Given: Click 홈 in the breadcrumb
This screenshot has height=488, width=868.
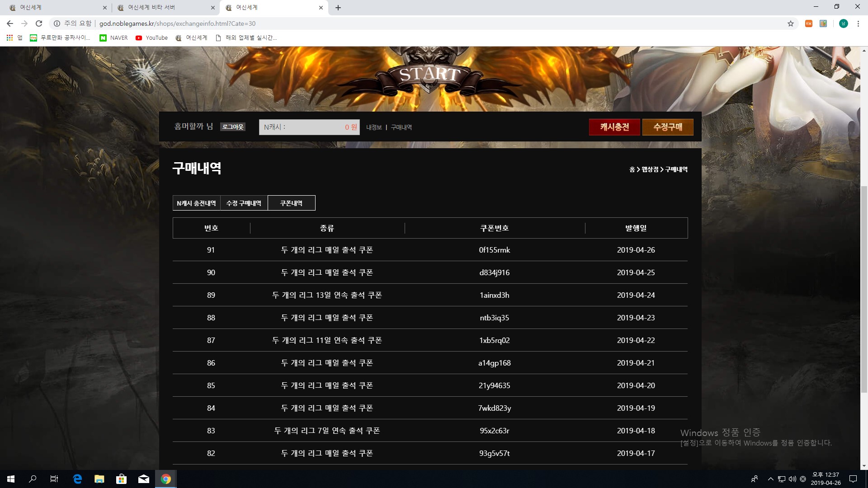Looking at the screenshot, I should click(632, 169).
